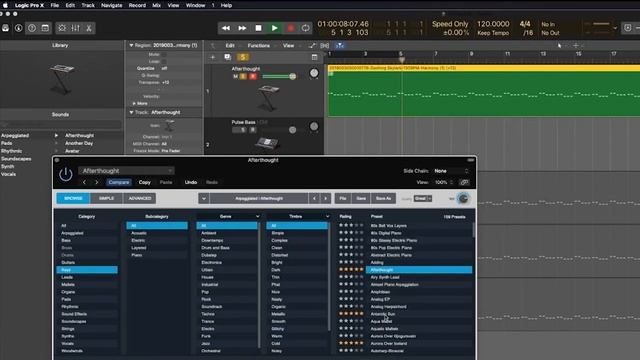
Task: Click the Afterthought track pan knob
Action: point(314,73)
